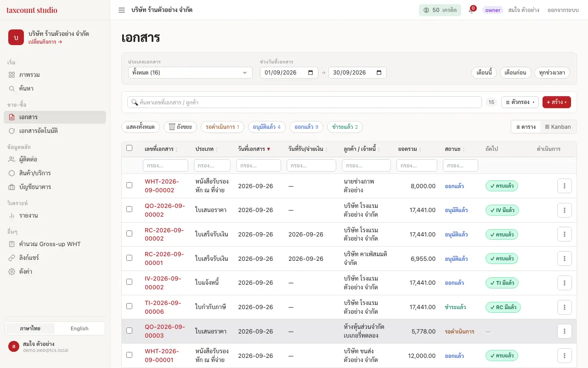Click แสดงทั้งหมด show all button
Image resolution: width=588 pixels, height=368 pixels.
tap(141, 127)
